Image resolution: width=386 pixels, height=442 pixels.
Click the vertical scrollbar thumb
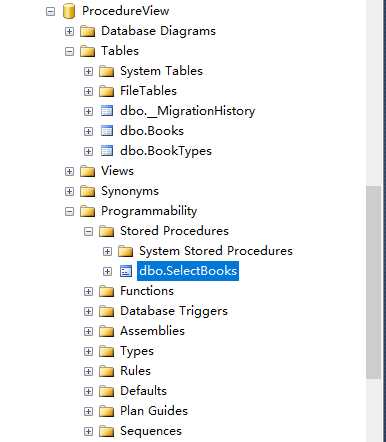[x=373, y=282]
